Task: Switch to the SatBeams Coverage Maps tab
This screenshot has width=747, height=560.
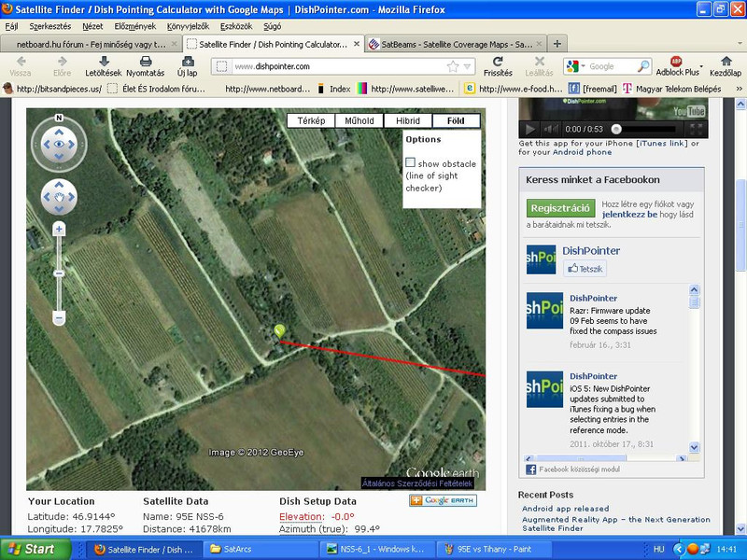Action: coord(456,44)
